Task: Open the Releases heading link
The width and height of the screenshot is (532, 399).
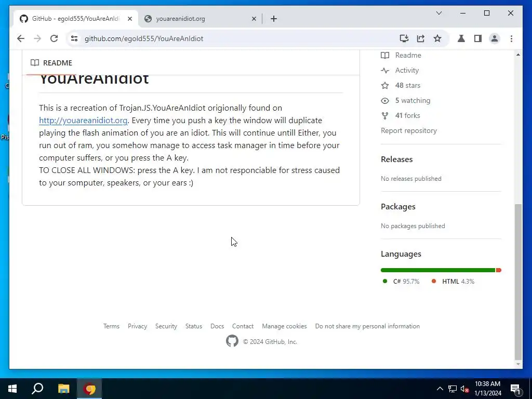Action: [396, 159]
